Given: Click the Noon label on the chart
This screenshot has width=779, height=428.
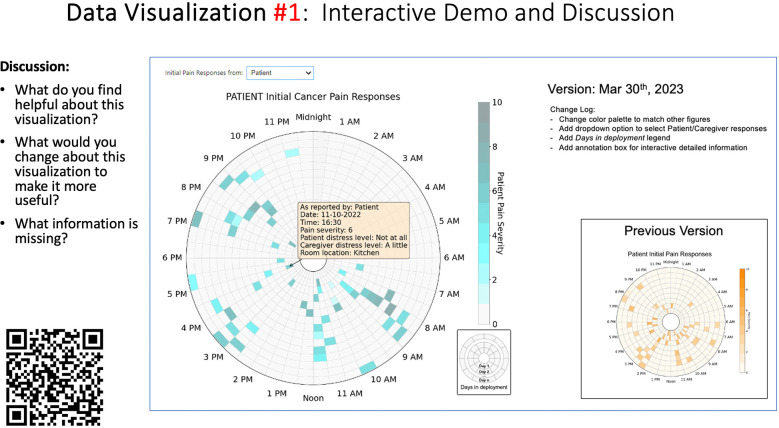Looking at the screenshot, I should pyautogui.click(x=313, y=398).
